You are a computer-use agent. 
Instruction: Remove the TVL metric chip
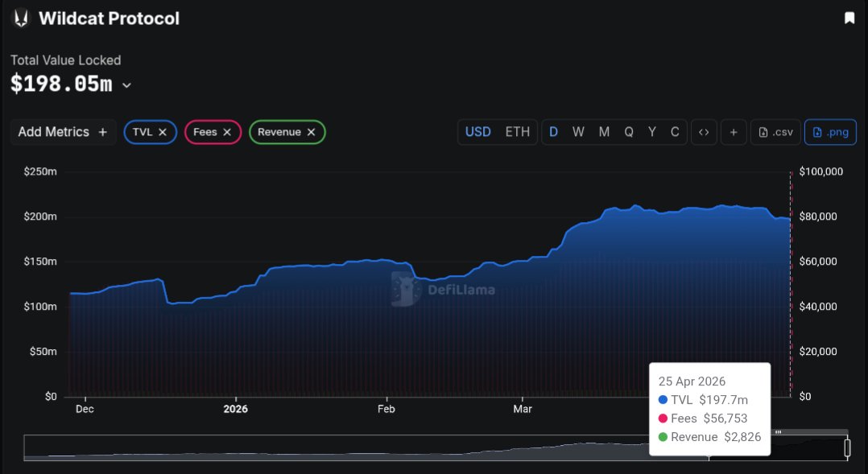point(163,132)
